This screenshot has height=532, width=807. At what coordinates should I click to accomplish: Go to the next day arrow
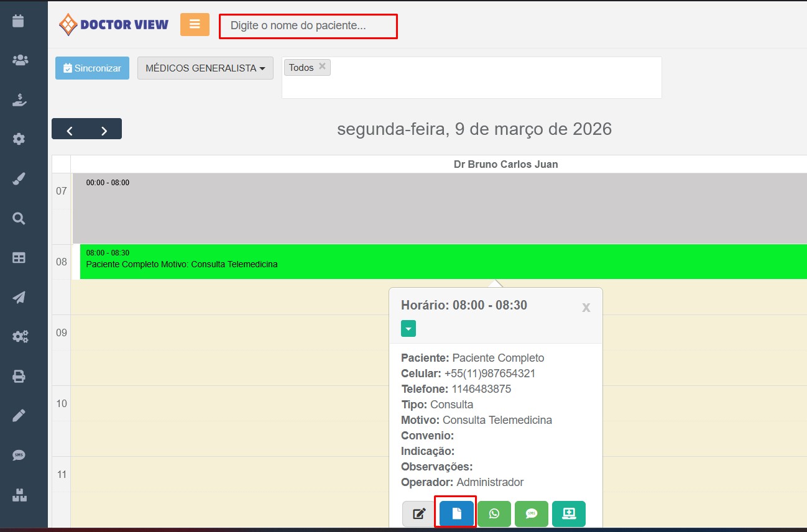[x=104, y=131]
